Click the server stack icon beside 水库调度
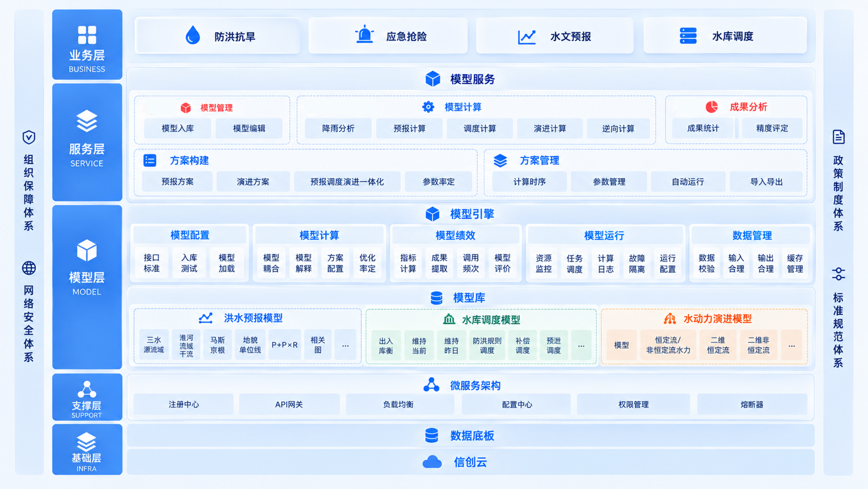868x489 pixels. (x=688, y=36)
